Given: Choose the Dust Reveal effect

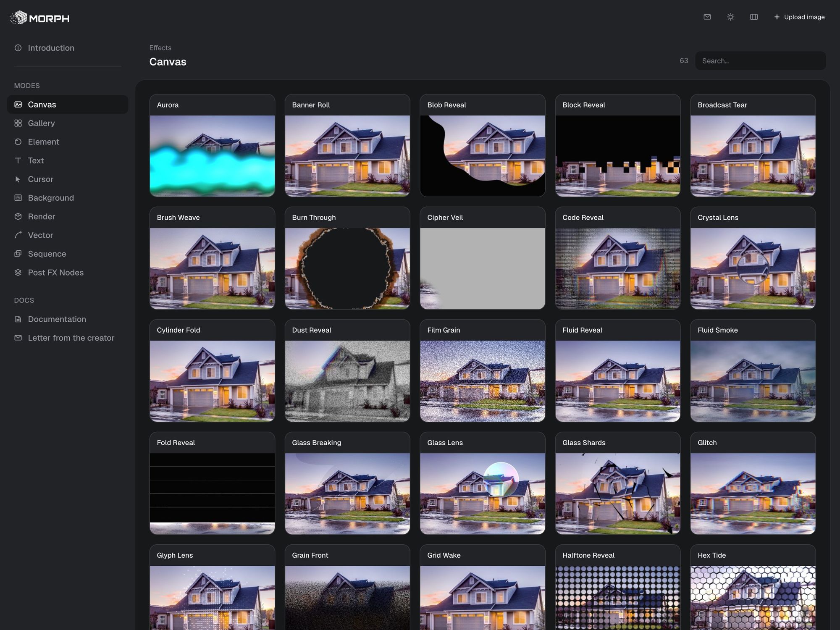Looking at the screenshot, I should 347,370.
